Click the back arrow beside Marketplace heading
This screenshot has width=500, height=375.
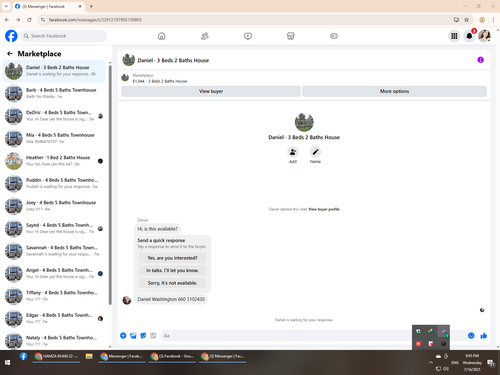coord(10,53)
